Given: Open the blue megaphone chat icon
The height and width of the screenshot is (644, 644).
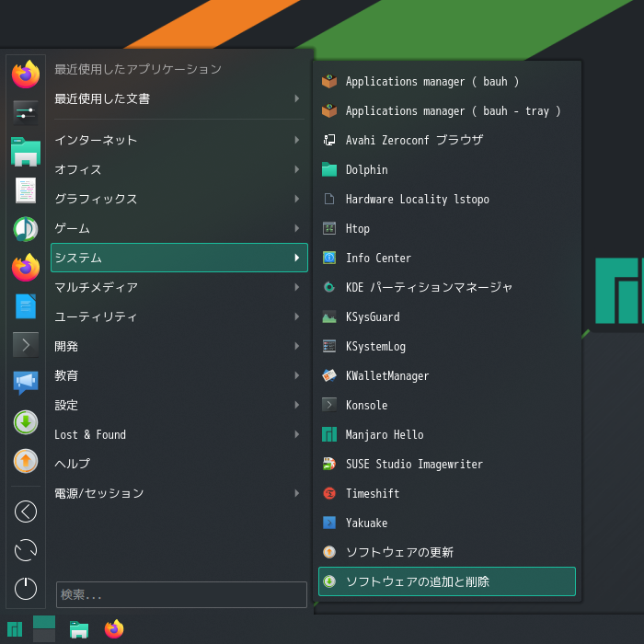Looking at the screenshot, I should (26, 383).
